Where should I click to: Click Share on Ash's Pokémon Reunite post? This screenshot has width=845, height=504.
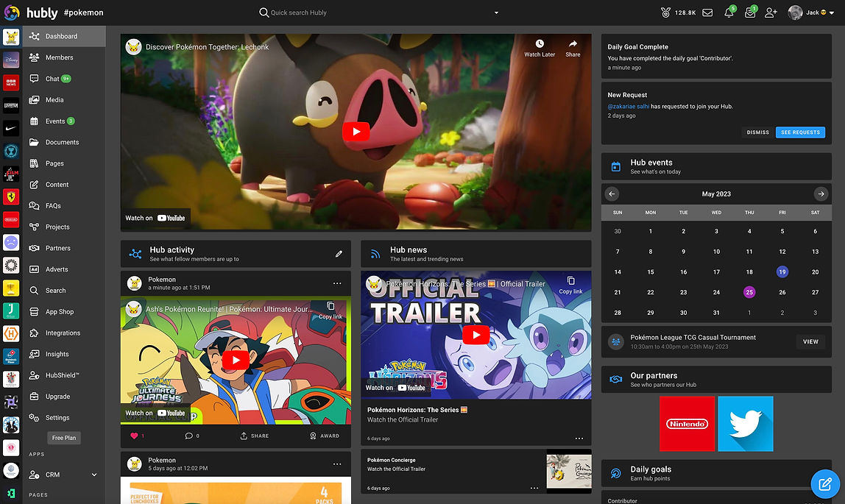click(x=255, y=436)
